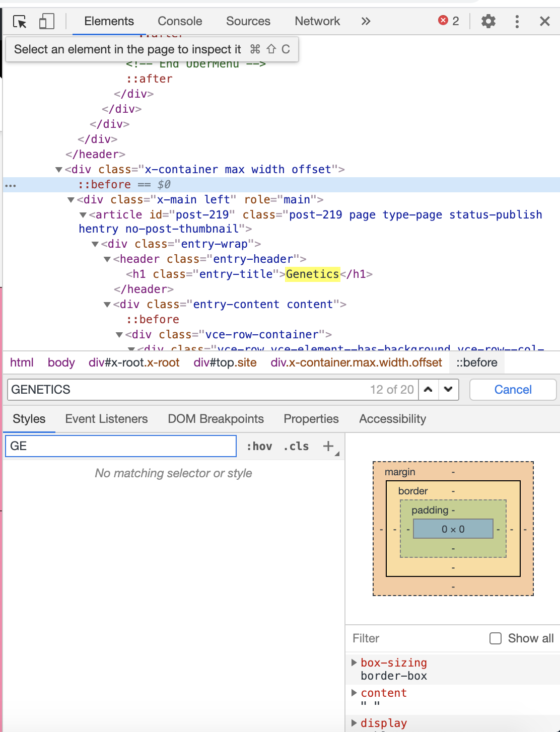
Task: Collapse the entry-header header node
Action: click(x=107, y=259)
